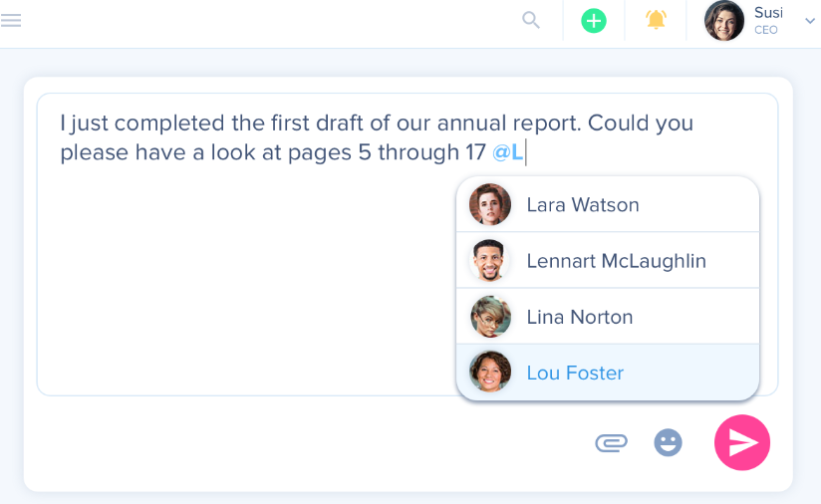Expand the Susi profile dropdown chevron
Screen dimensions: 821x504
(810, 21)
